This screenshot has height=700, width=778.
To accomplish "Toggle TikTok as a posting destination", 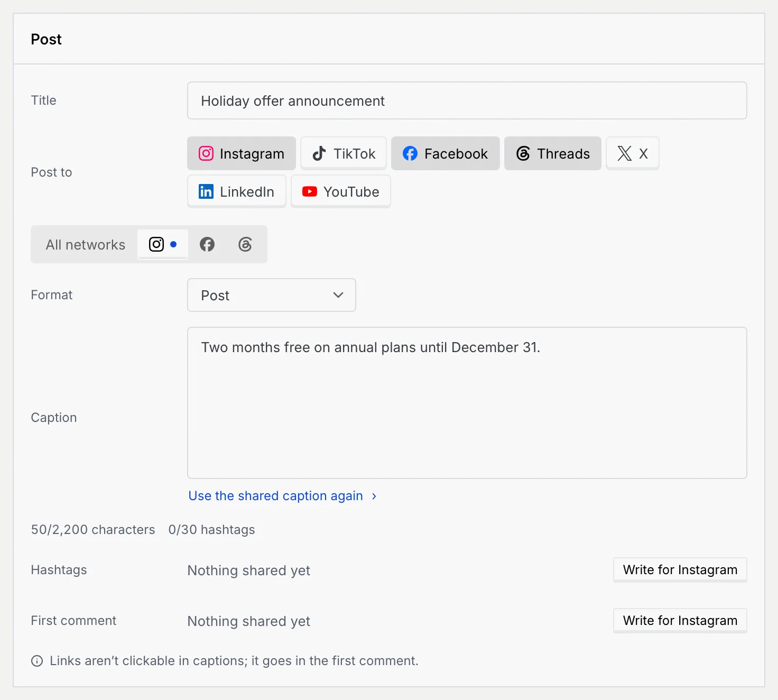I will pos(344,153).
